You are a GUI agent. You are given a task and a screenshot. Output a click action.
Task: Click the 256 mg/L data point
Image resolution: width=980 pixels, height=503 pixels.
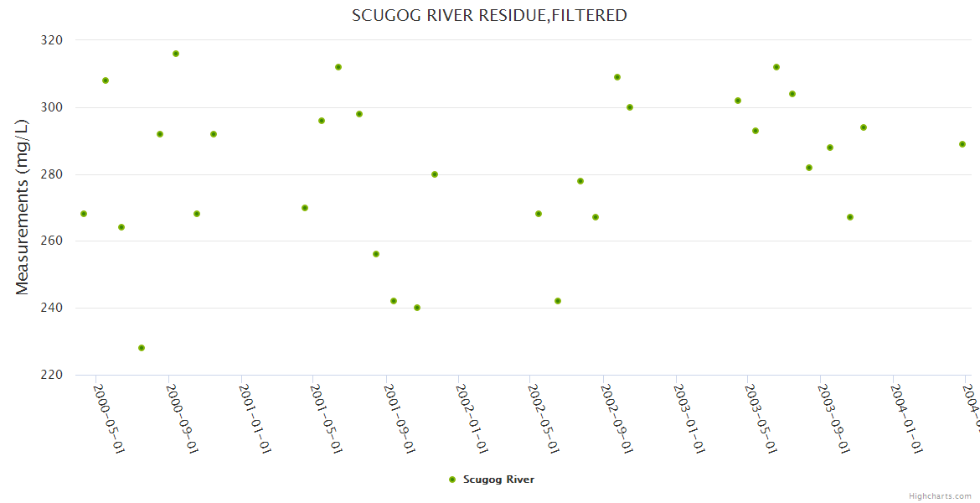click(376, 254)
